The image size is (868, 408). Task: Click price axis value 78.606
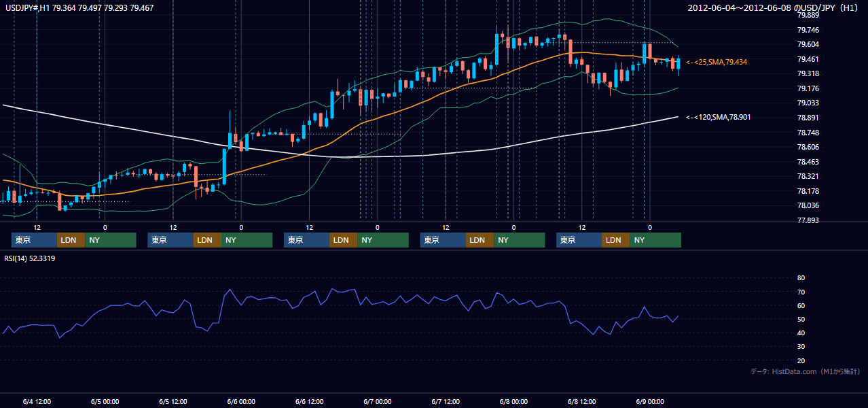point(807,147)
